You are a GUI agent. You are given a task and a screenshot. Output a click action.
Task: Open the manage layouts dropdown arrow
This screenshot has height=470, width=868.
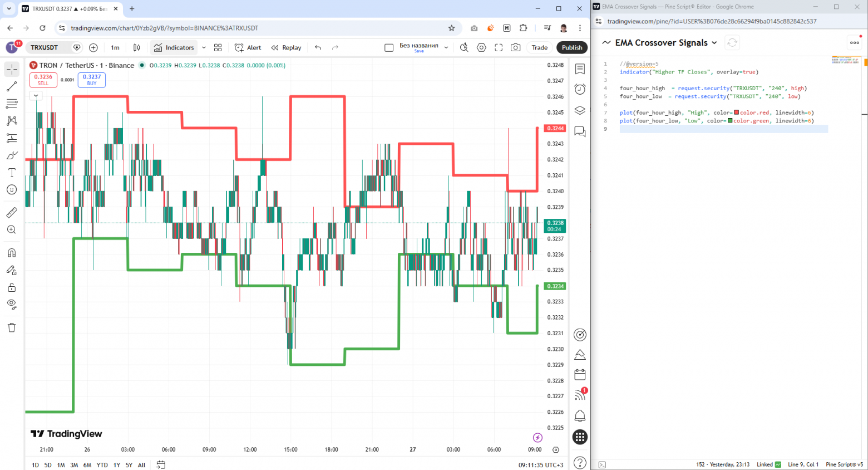(x=446, y=48)
